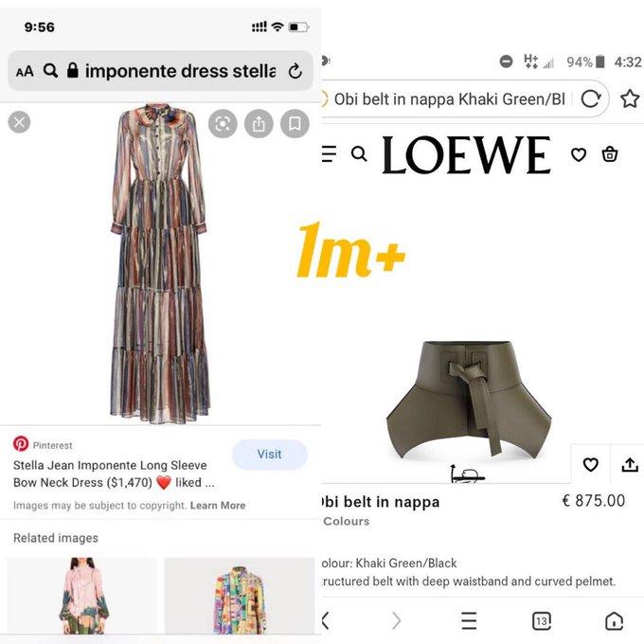
Task: Reload the imponente dress search page
Action: pos(295,71)
